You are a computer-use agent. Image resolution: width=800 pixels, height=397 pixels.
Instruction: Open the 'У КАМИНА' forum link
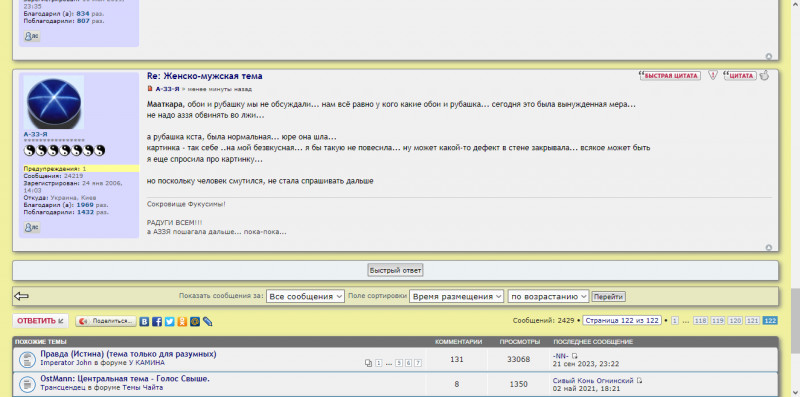[146, 362]
